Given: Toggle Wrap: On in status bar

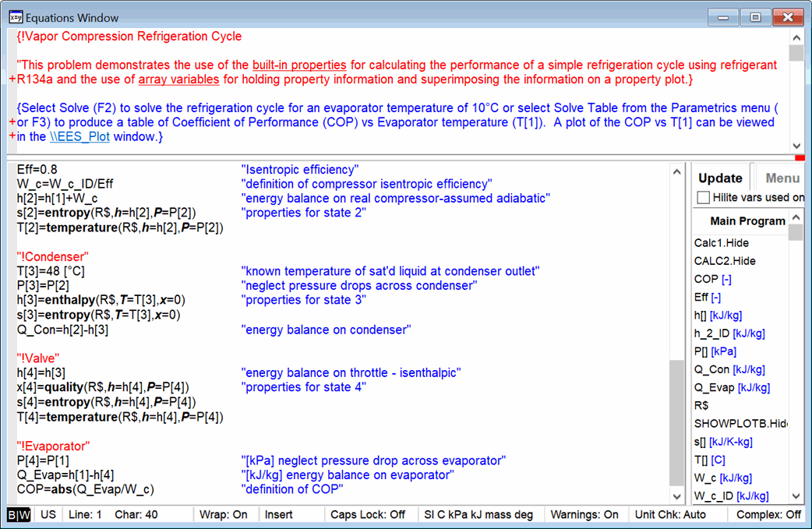Looking at the screenshot, I should (x=229, y=514).
